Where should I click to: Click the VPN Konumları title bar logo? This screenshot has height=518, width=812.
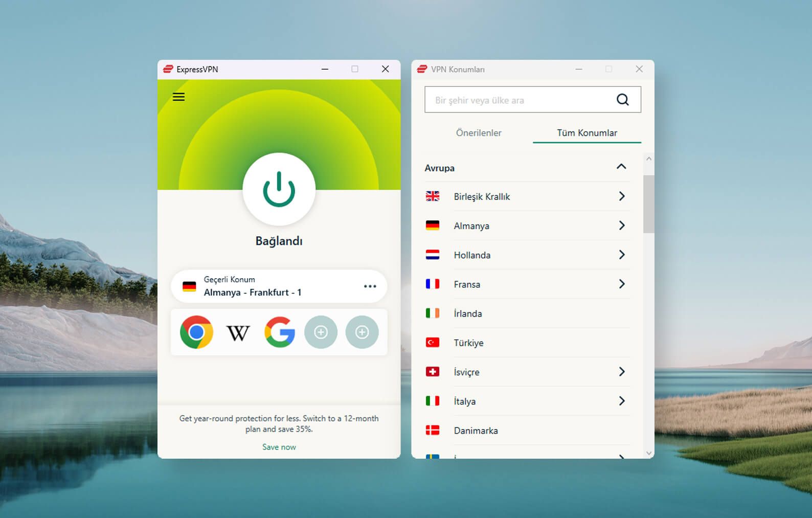coord(422,69)
